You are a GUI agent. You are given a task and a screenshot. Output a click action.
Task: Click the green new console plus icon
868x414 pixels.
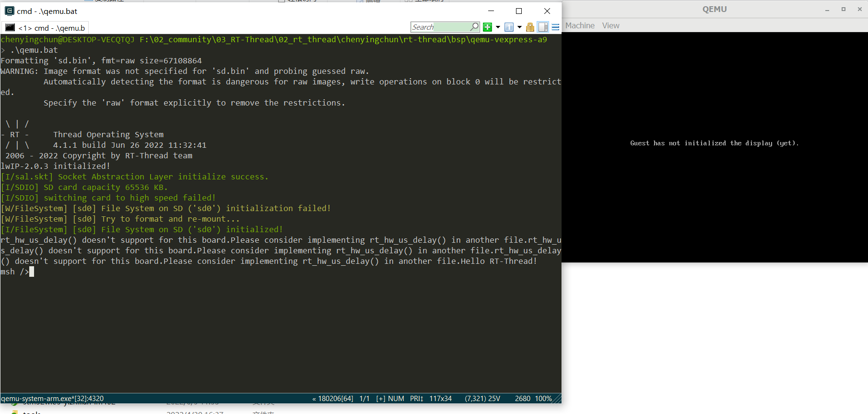(487, 27)
